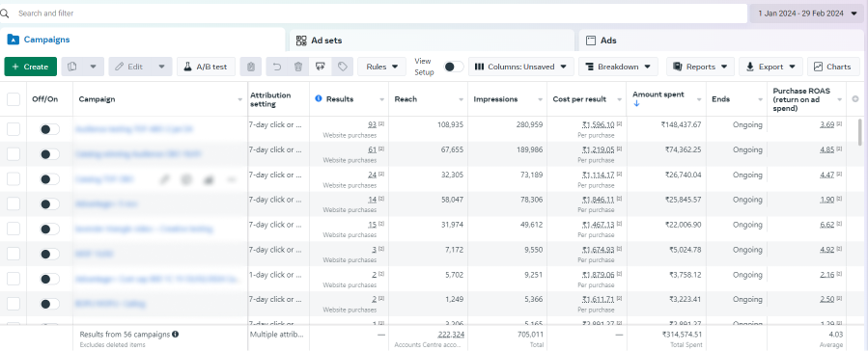The width and height of the screenshot is (868, 351).
Task: Toggle campaign switch in ₹25,845.57 row
Action: (50, 203)
